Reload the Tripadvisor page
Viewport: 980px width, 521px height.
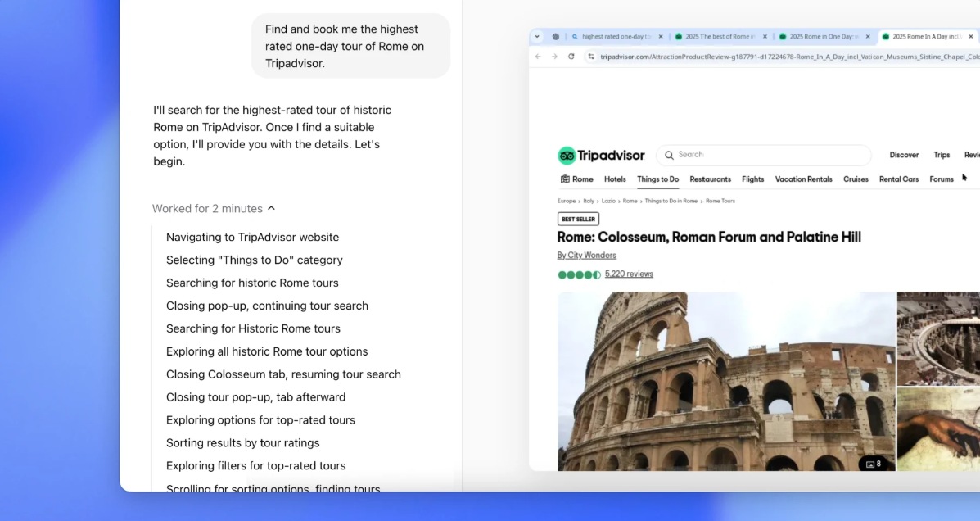pos(571,57)
